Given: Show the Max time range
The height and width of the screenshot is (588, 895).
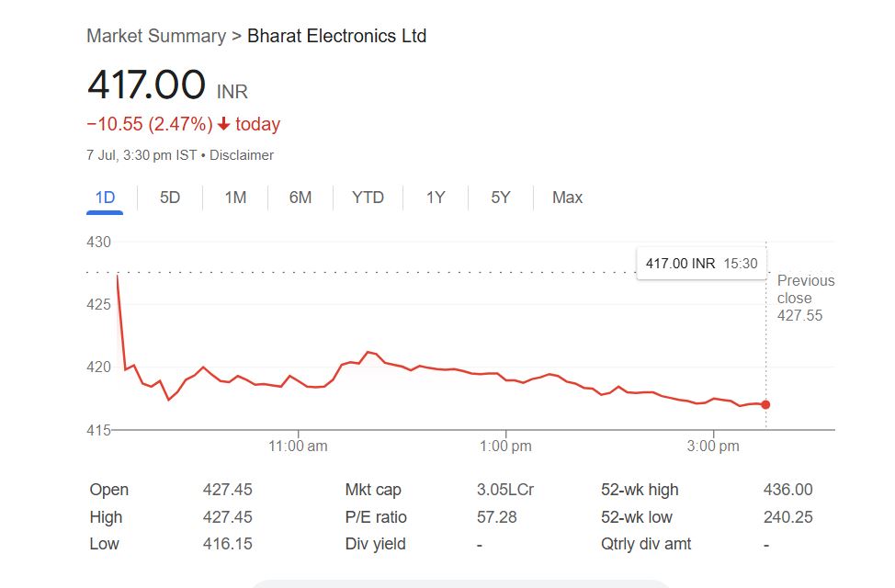Looking at the screenshot, I should 567,198.
